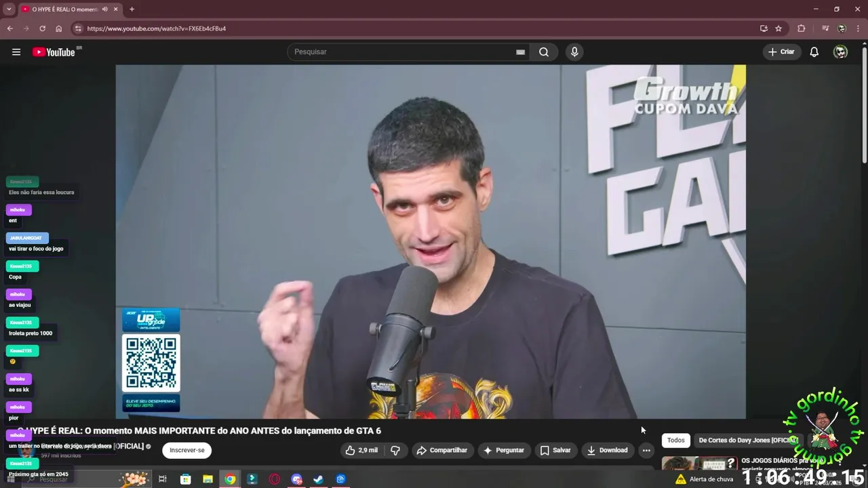
Task: Select De Cortes do Davy Jones chip
Action: tap(747, 440)
